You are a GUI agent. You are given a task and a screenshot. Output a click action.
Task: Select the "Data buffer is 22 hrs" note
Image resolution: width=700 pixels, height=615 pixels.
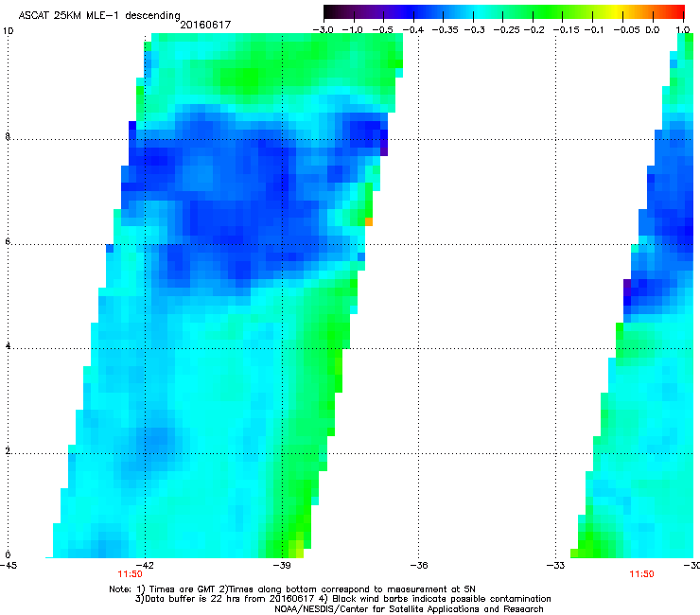(342, 599)
